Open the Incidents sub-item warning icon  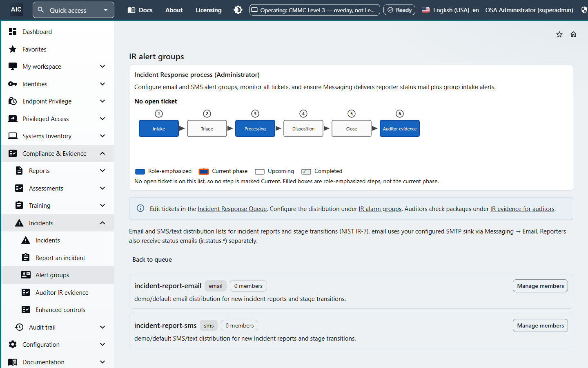[x=26, y=240]
